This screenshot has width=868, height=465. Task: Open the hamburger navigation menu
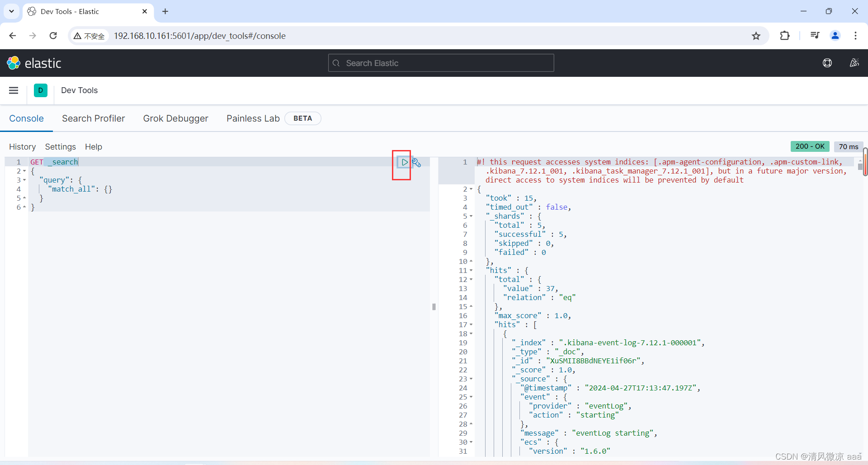(x=14, y=90)
